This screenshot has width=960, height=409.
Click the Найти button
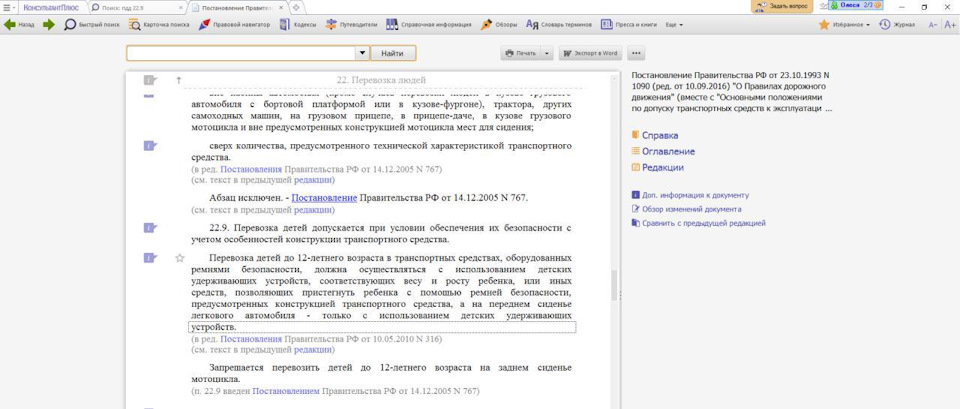(393, 53)
